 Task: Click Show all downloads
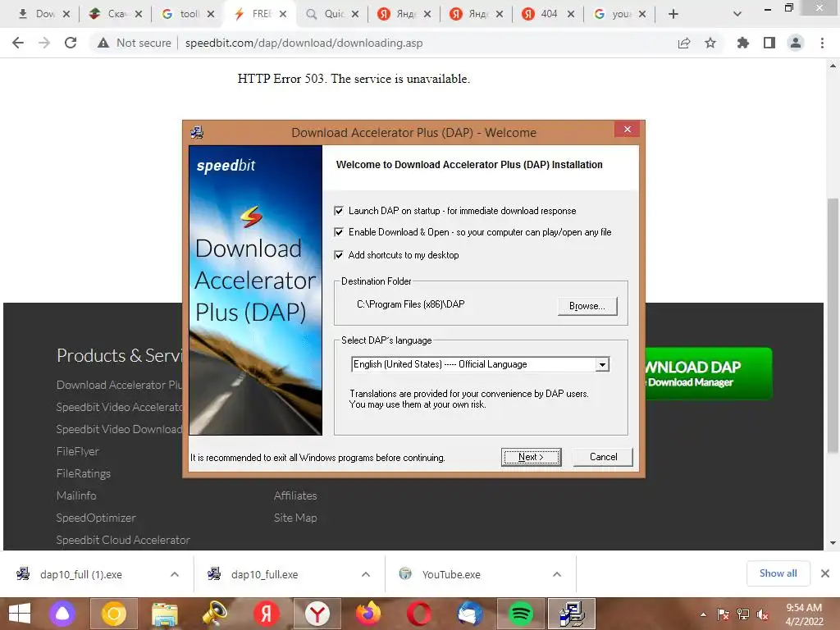click(778, 573)
